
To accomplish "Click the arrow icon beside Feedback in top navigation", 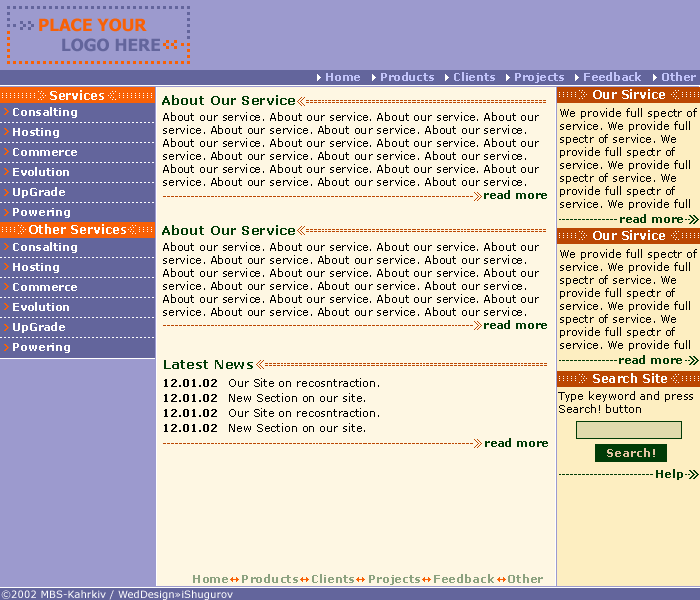I will coord(577,78).
